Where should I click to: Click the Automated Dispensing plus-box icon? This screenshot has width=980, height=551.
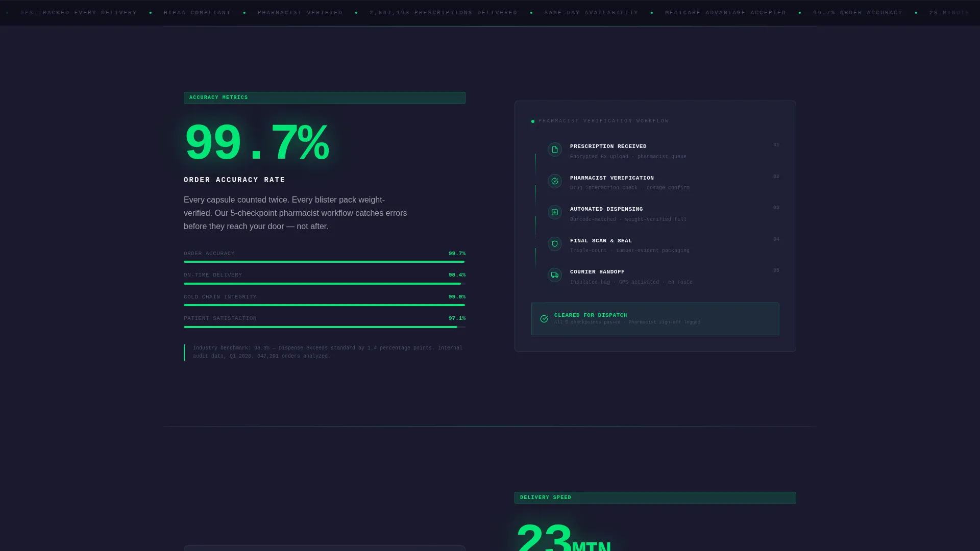(x=555, y=212)
